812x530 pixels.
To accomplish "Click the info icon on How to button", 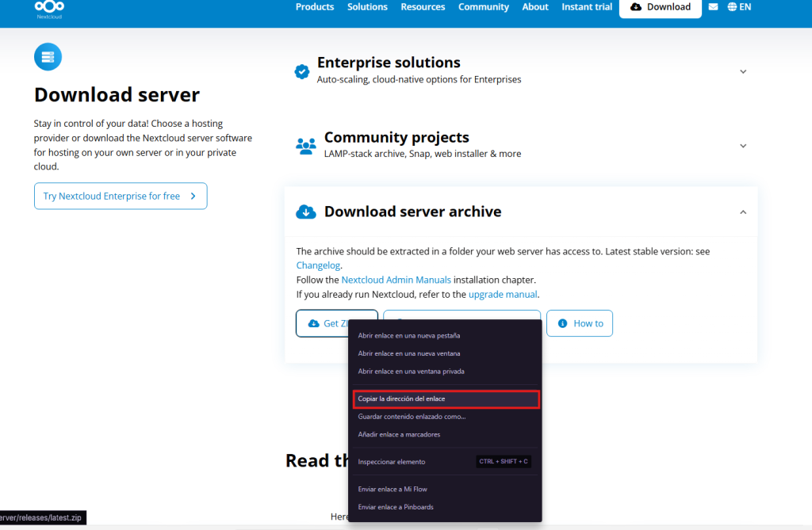I will click(x=563, y=323).
